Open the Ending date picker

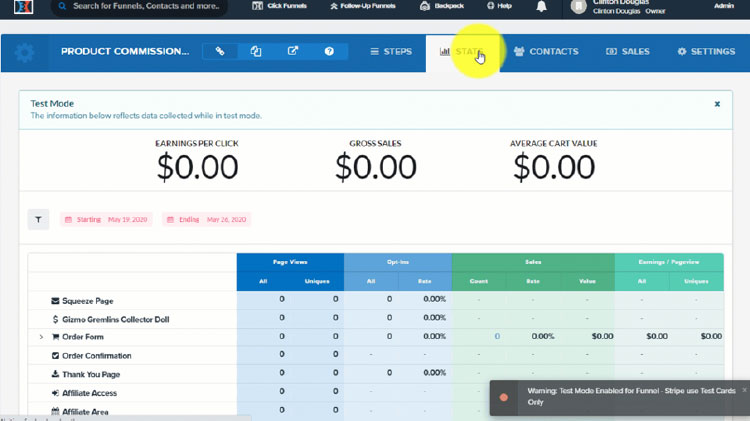(206, 220)
